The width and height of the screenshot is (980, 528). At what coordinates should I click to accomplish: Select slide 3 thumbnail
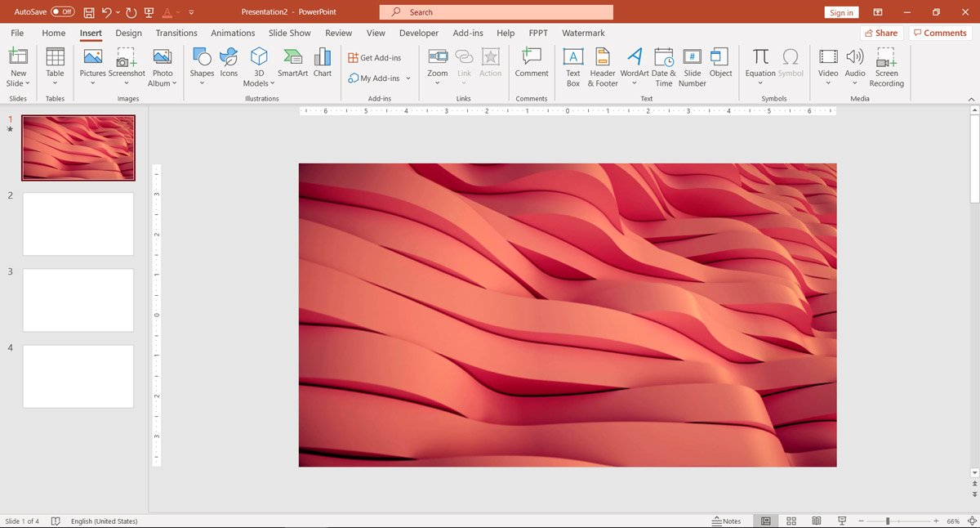point(78,300)
